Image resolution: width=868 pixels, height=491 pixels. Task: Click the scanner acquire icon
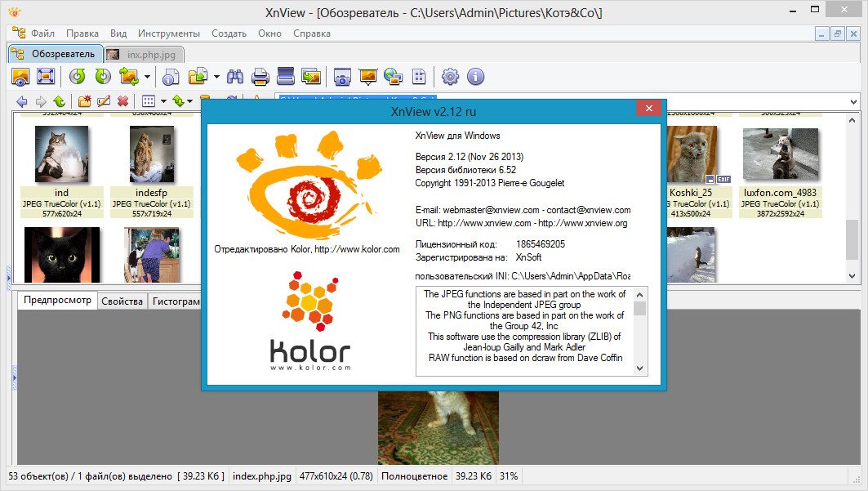tap(285, 77)
